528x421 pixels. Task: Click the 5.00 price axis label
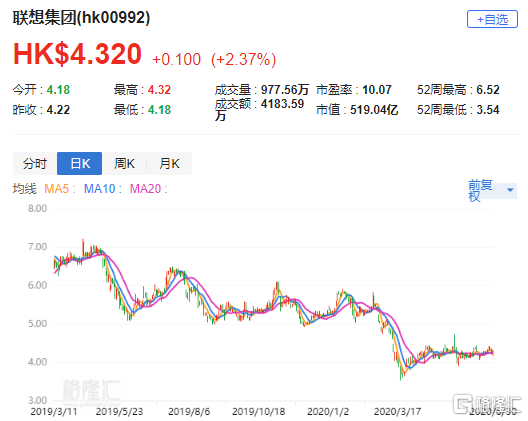pos(37,324)
